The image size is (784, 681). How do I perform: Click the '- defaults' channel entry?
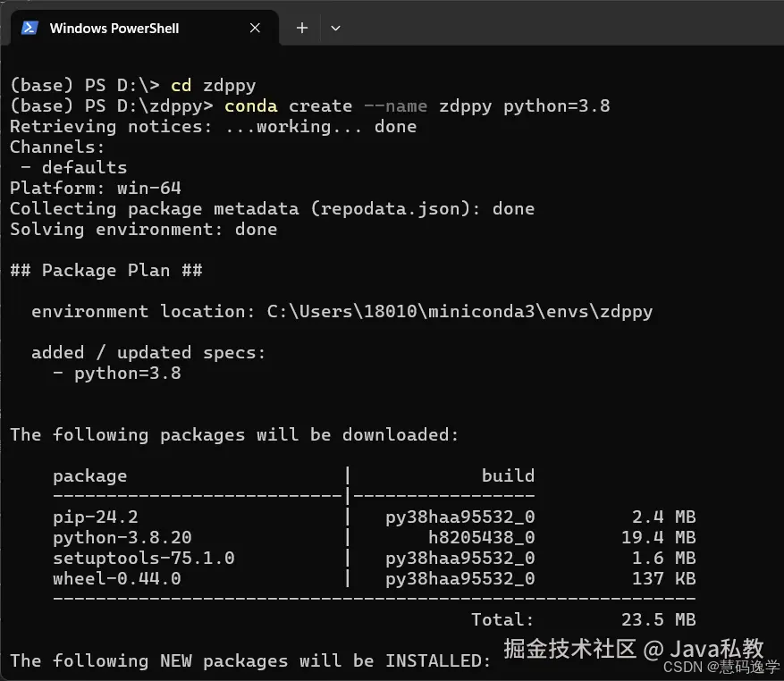click(74, 167)
